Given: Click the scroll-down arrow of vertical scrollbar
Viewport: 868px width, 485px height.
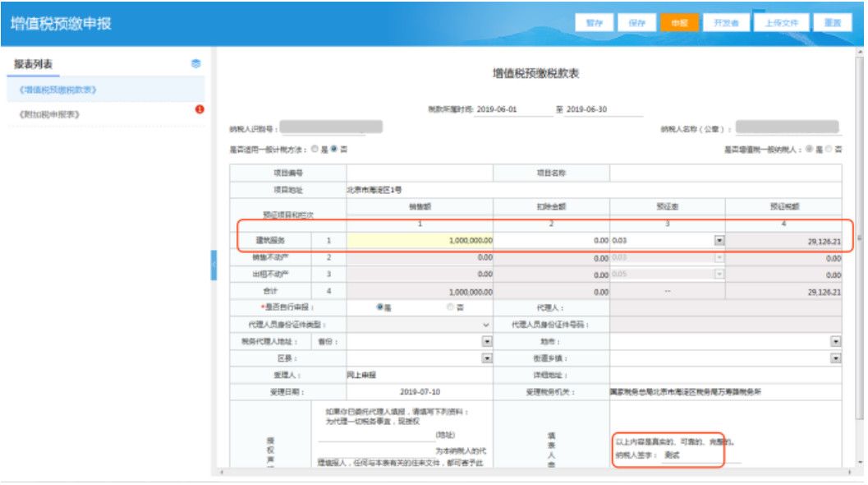Looking at the screenshot, I should [x=859, y=462].
